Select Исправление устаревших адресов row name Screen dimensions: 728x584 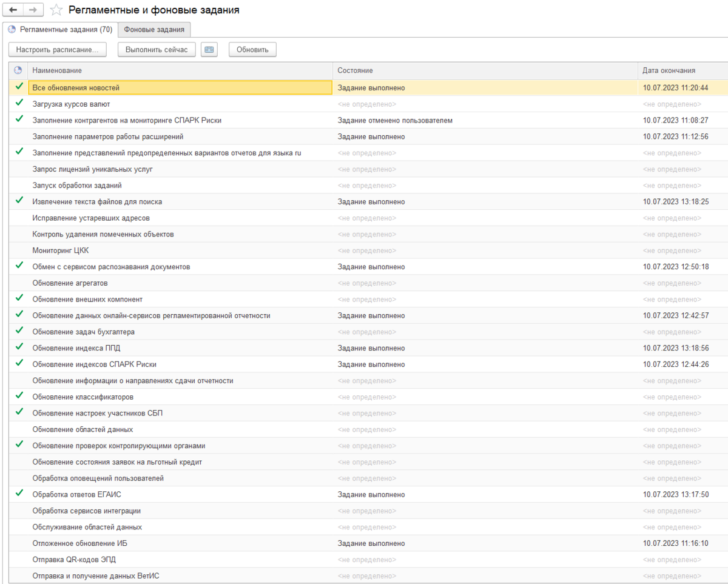[91, 218]
